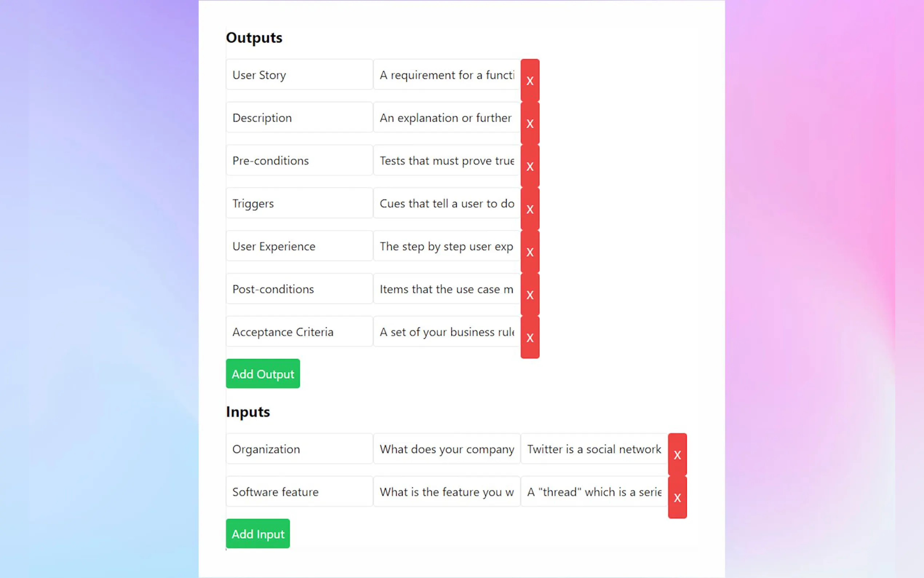The height and width of the screenshot is (578, 924).
Task: Click the 'A requirement for a functi' description field
Action: click(x=446, y=75)
